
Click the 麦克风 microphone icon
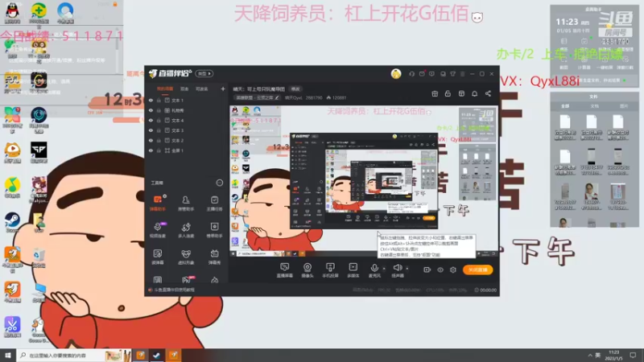click(374, 268)
